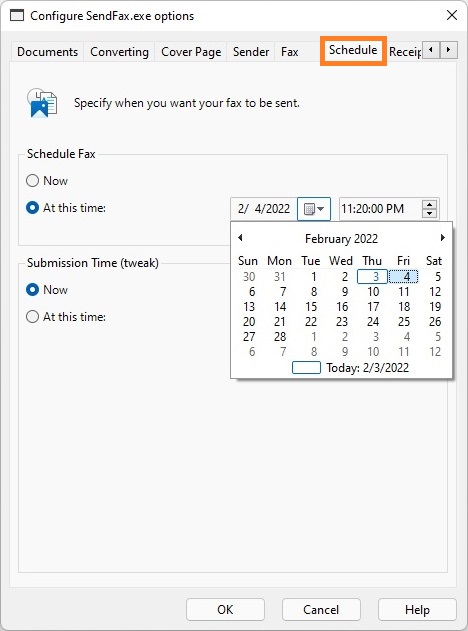The height and width of the screenshot is (631, 468).
Task: Open the Converting tab
Action: [120, 52]
